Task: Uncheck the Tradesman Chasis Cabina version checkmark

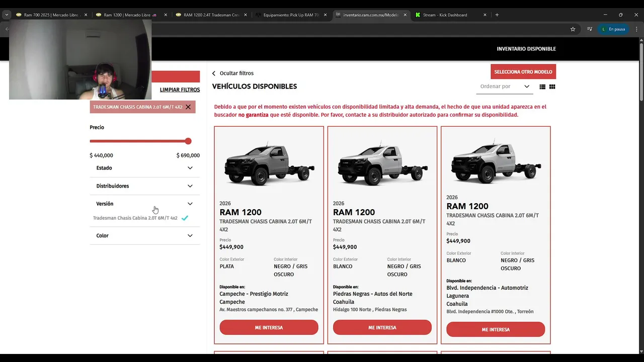Action: [x=185, y=218]
